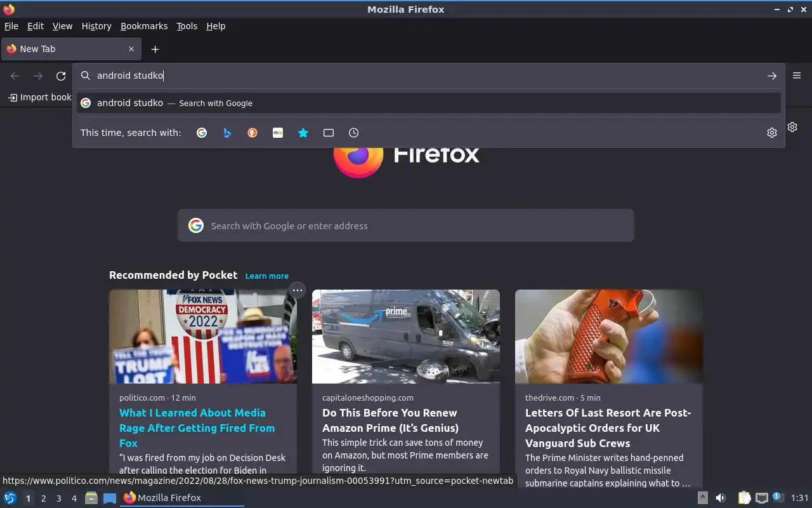Open the Bookmarks menu
The height and width of the screenshot is (508, 812).
pyautogui.click(x=144, y=26)
